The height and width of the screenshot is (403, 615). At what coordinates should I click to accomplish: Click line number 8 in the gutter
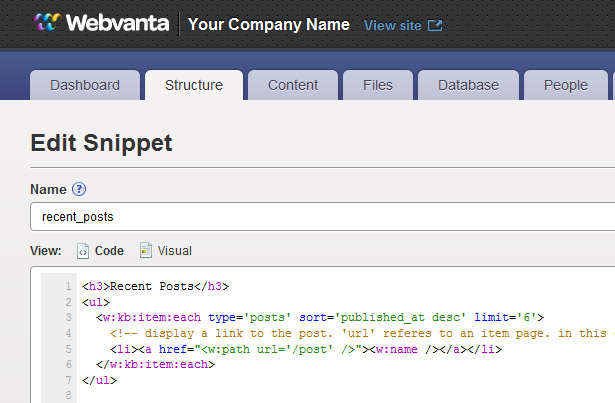68,395
